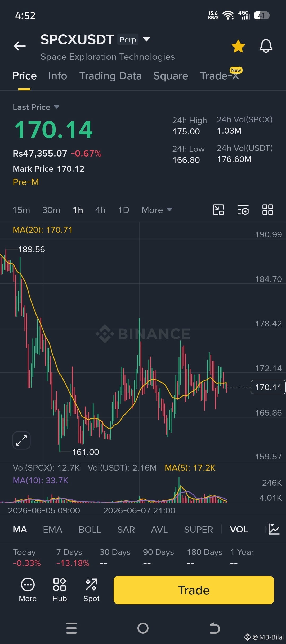
Task: Open the Trading Data tab
Action: (110, 76)
